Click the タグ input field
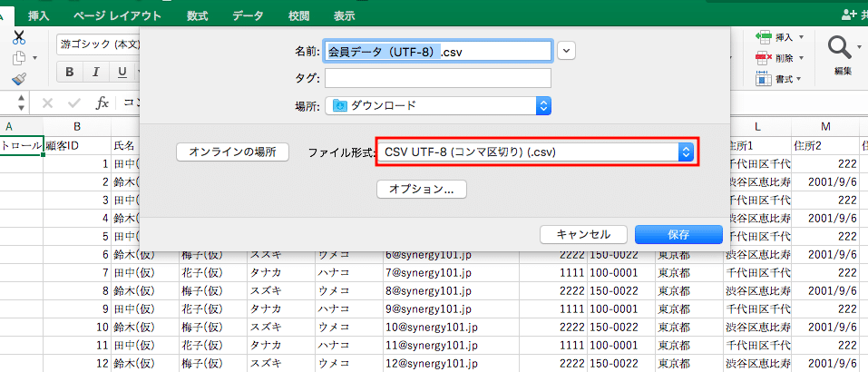 pos(438,78)
